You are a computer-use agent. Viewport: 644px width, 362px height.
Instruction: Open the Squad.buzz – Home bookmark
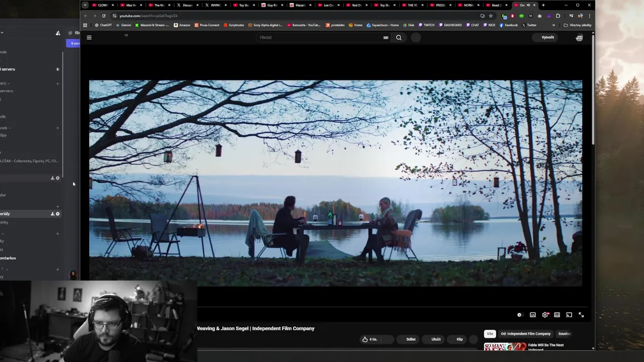tap(382, 25)
